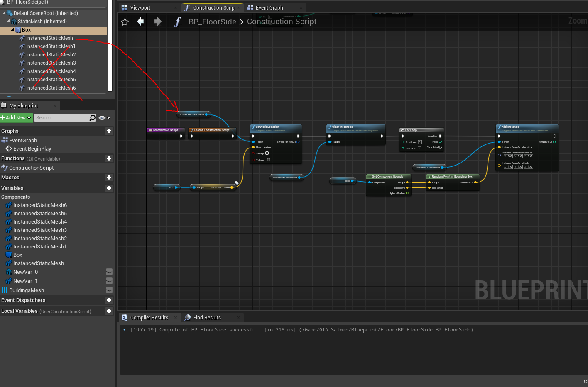Toggle the Sweep checkbox on SetWorldLocation node

tap(267, 153)
